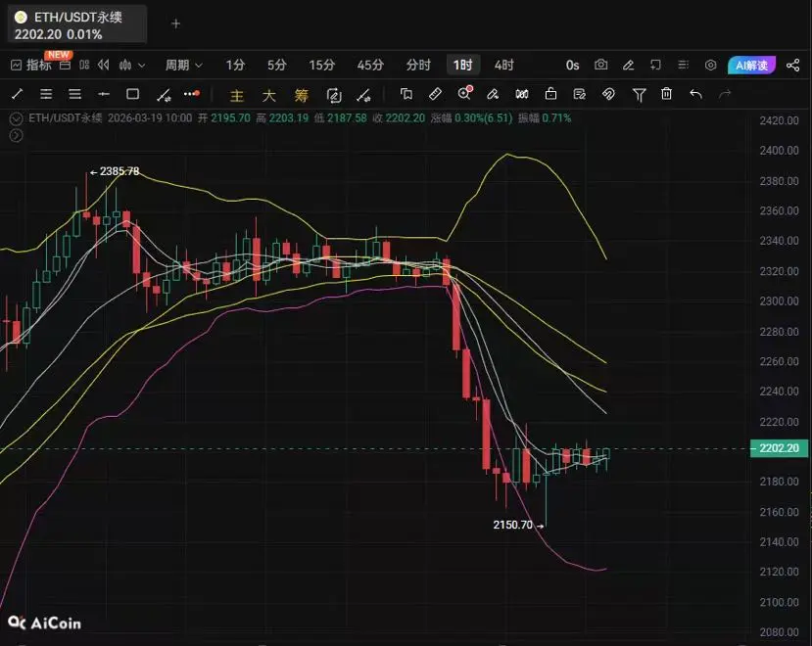The image size is (812, 646).
Task: Toggle the magnet snap mode
Action: [608, 94]
